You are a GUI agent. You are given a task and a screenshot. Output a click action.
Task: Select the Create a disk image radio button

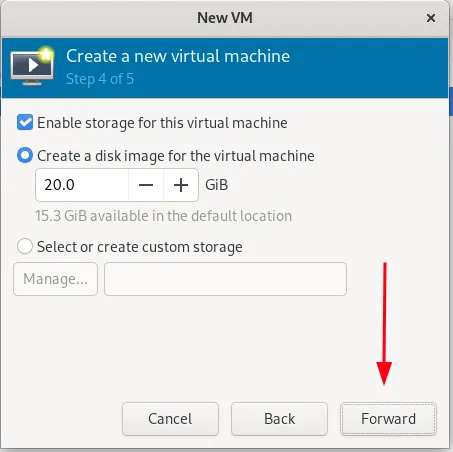(25, 155)
